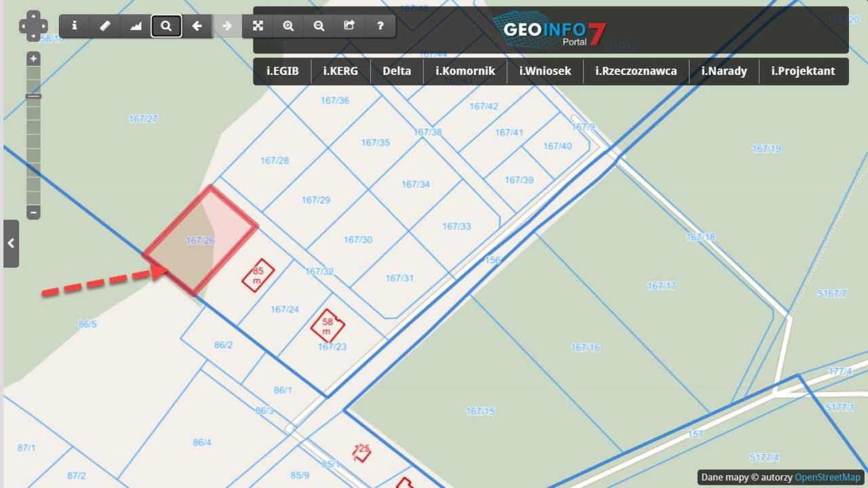The width and height of the screenshot is (868, 488).
Task: Expand the collapsed left side panel
Action: (11, 243)
